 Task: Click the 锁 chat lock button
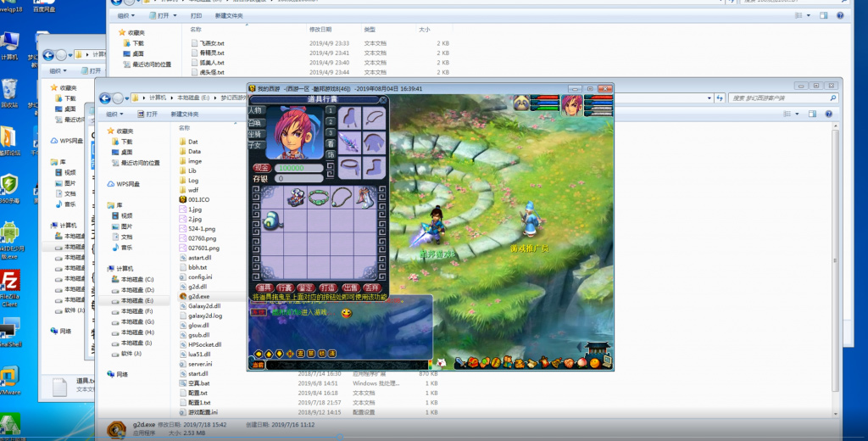321,354
